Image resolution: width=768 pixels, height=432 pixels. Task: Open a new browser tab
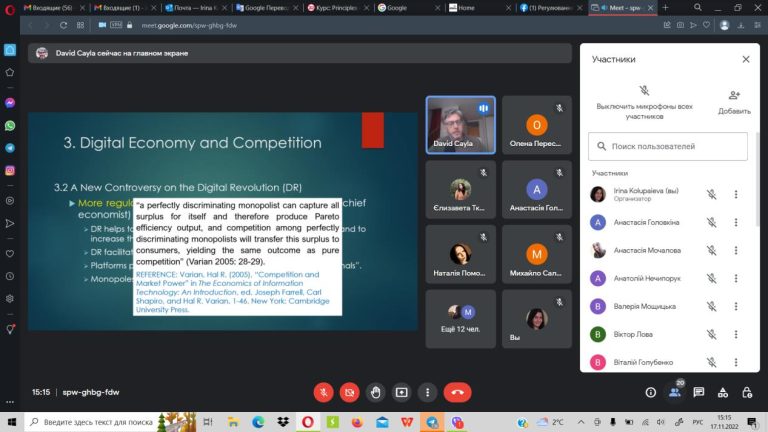pyautogui.click(x=665, y=8)
